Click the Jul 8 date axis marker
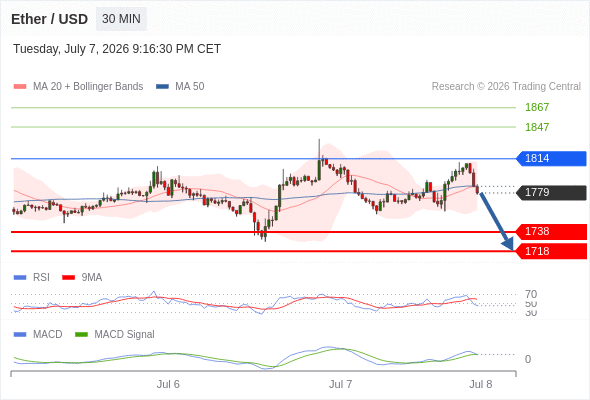Screen dimensions: 590x400 point(481,384)
